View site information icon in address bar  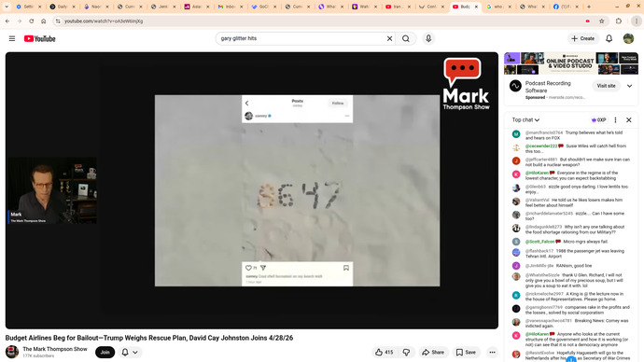(58, 21)
